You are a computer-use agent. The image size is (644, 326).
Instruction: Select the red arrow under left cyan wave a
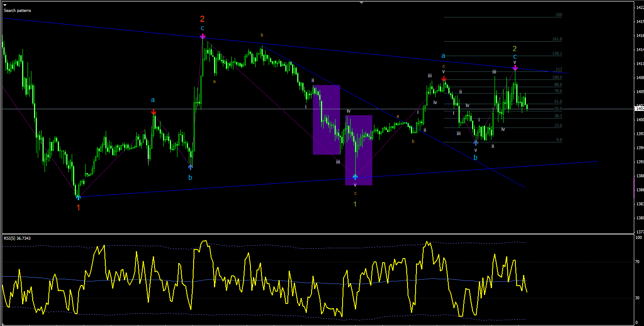tap(153, 112)
